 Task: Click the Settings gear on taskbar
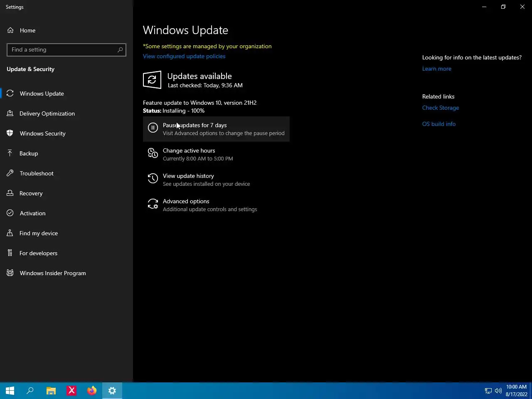click(112, 391)
